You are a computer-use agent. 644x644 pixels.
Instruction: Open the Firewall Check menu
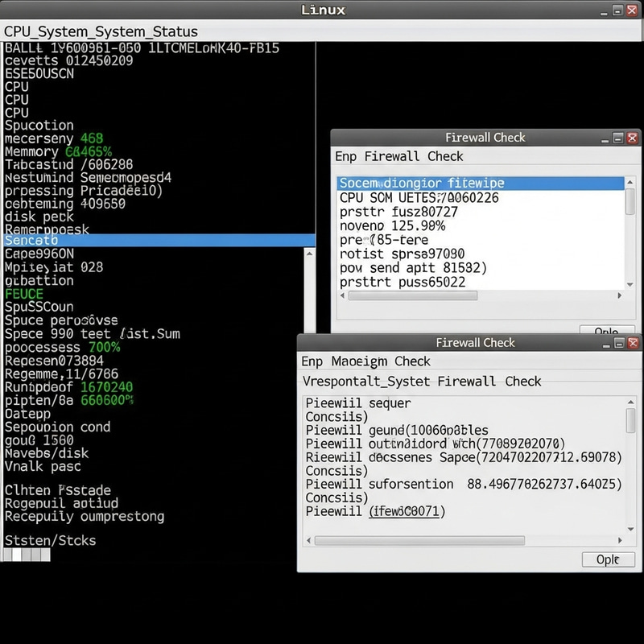point(444,156)
